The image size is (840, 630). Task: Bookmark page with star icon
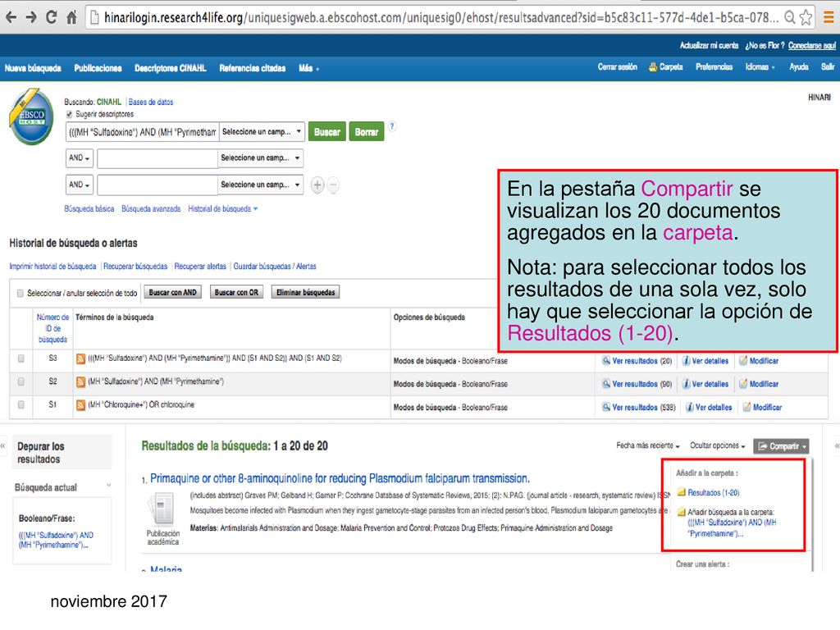pyautogui.click(x=806, y=18)
